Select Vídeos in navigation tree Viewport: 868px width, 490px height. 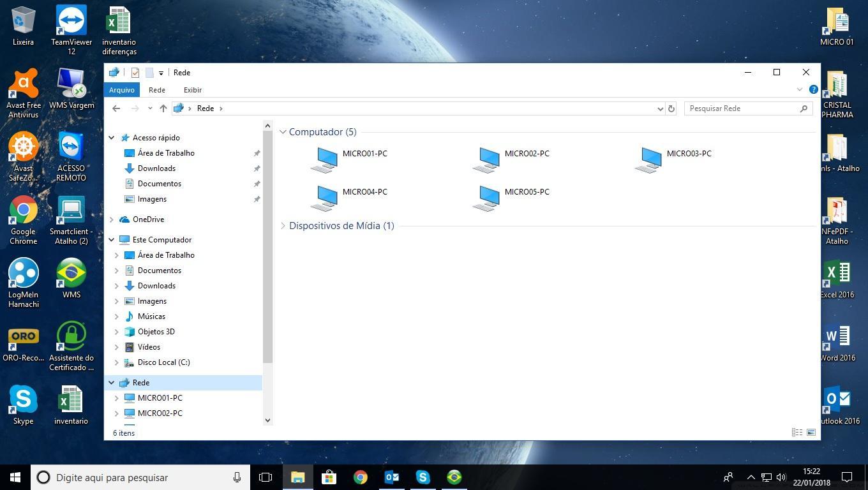pyautogui.click(x=149, y=347)
